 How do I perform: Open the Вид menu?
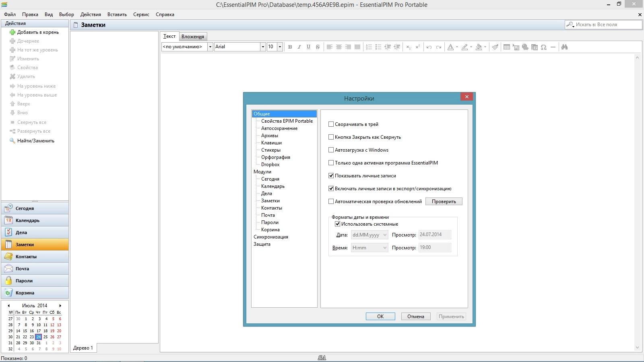49,14
